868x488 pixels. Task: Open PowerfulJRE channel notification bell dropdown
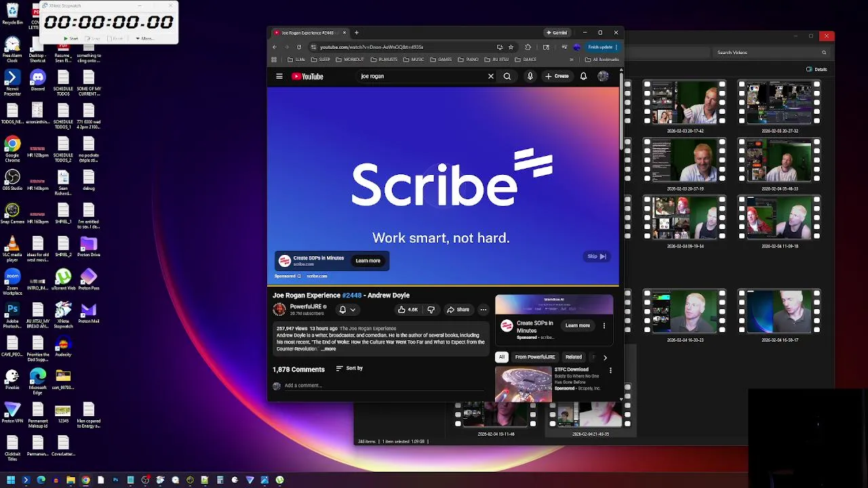point(347,310)
